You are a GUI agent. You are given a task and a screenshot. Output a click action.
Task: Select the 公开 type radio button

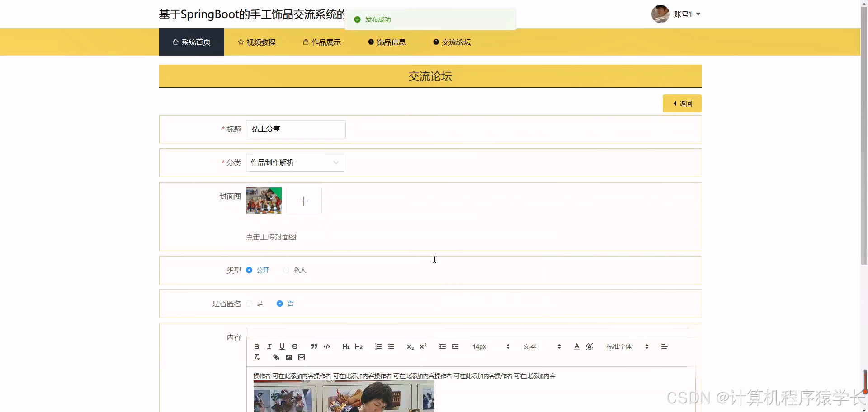[x=249, y=270]
